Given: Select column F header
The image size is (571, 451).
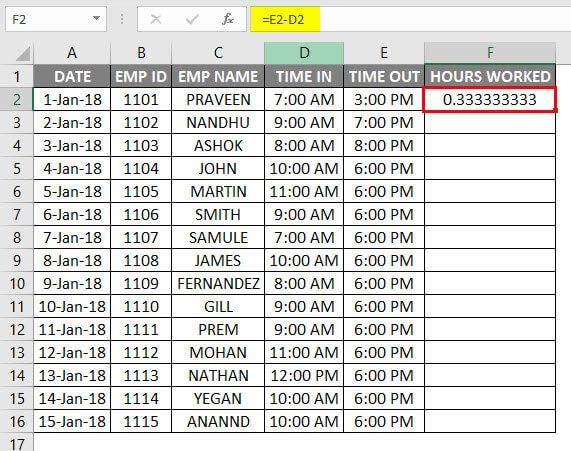Looking at the screenshot, I should (x=490, y=53).
